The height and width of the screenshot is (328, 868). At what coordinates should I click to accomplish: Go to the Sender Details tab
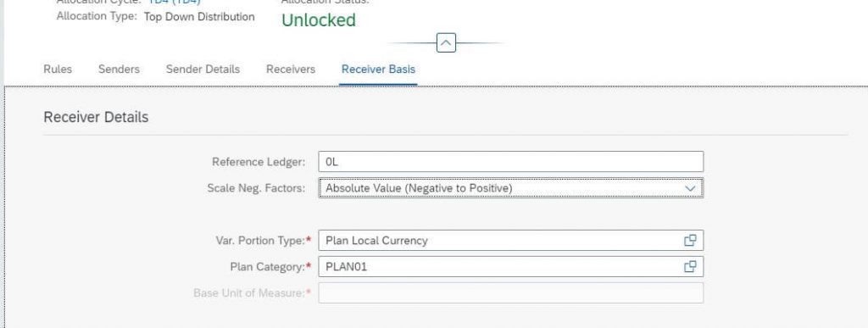[x=203, y=69]
